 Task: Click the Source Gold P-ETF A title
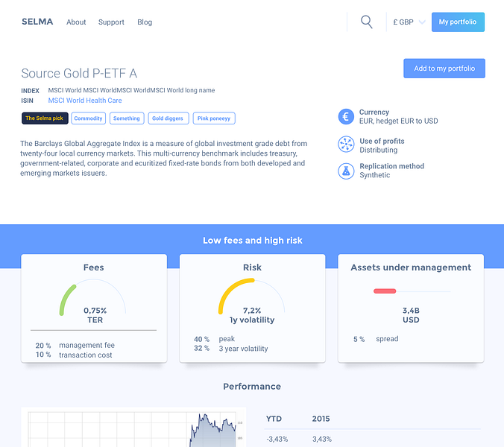79,73
